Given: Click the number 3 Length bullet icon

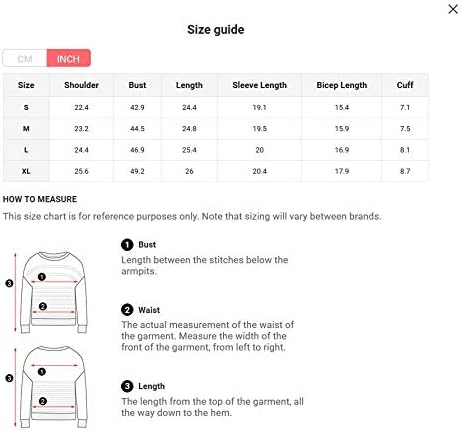Looking at the screenshot, I should click(127, 386).
